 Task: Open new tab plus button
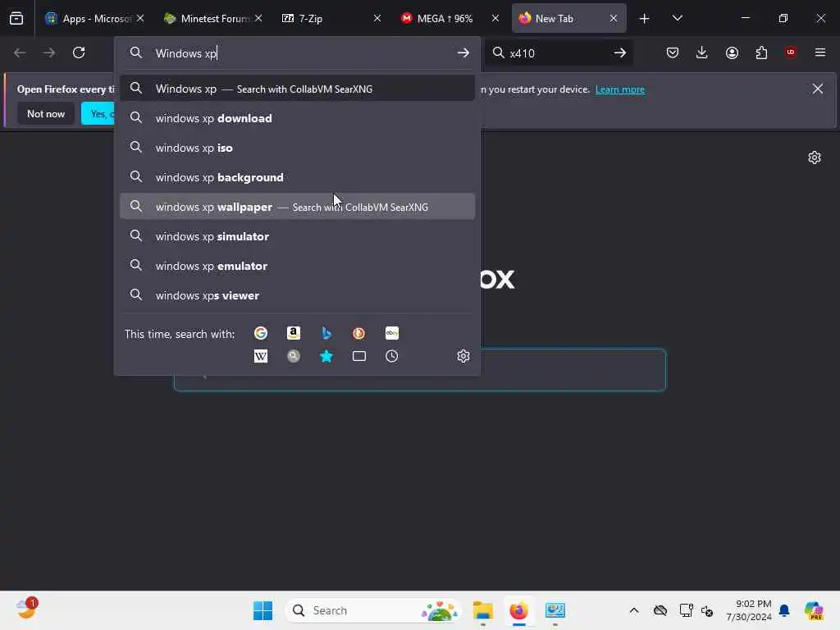[x=645, y=18]
